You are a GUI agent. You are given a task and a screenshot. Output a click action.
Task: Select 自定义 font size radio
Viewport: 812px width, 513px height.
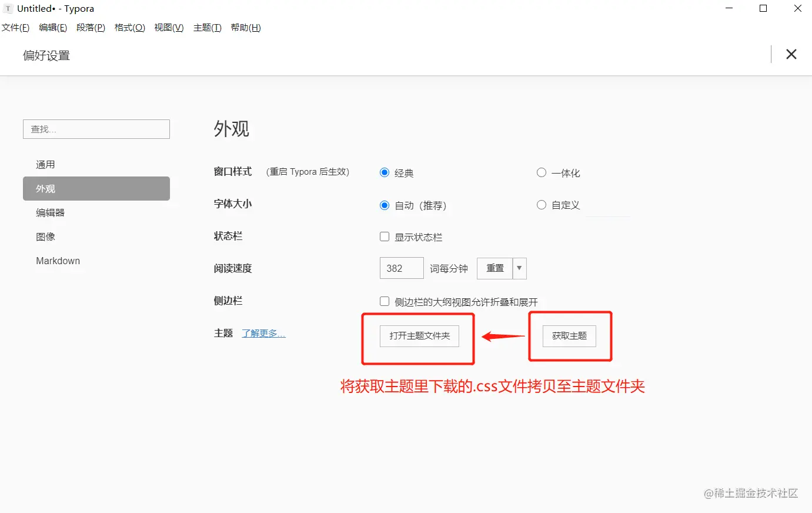tap(542, 205)
